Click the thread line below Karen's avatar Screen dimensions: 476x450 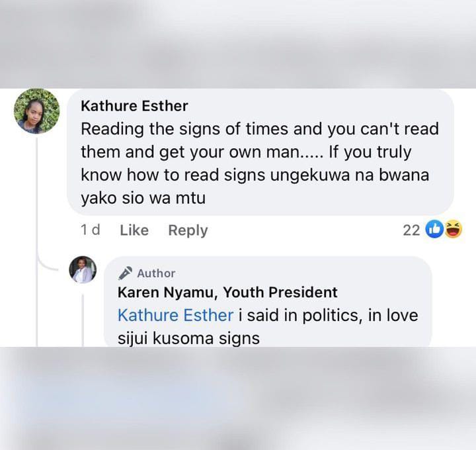click(83, 320)
